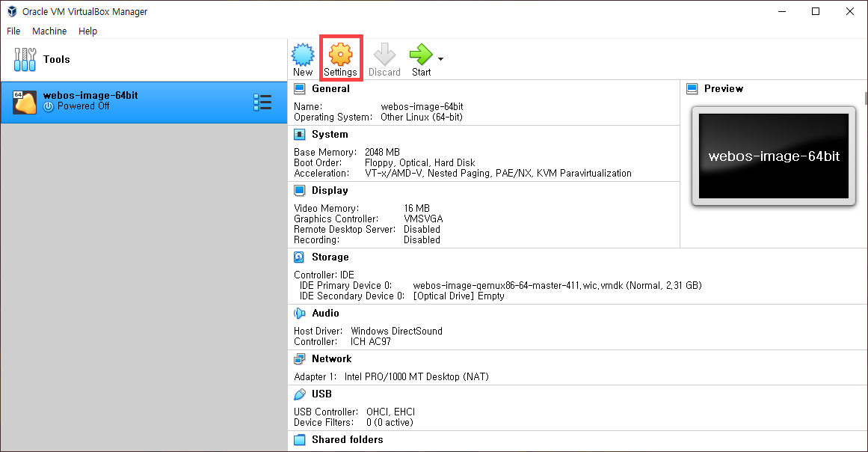Open the Shared folders section heading link
This screenshot has height=452, width=868.
pos(347,440)
